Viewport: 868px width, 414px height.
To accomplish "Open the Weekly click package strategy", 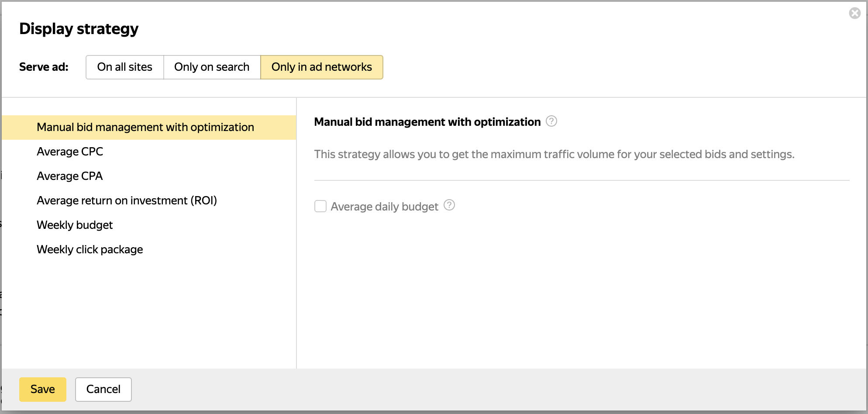I will pyautogui.click(x=90, y=249).
